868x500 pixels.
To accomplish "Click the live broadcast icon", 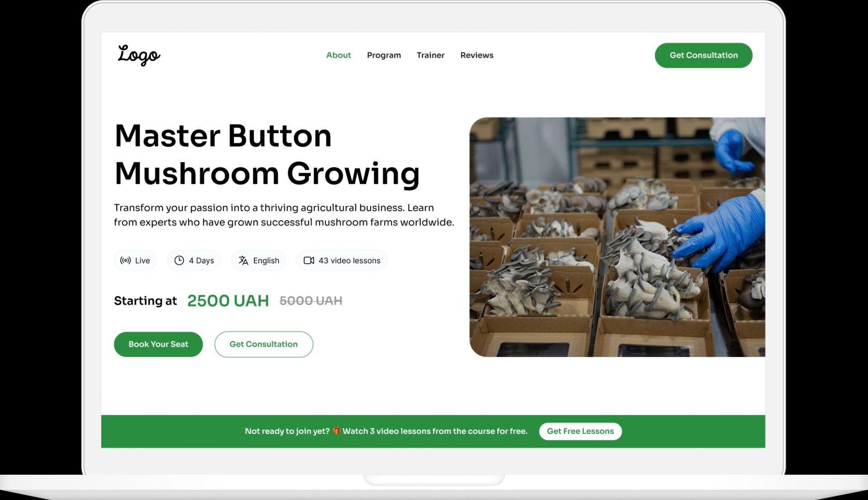I will (125, 261).
